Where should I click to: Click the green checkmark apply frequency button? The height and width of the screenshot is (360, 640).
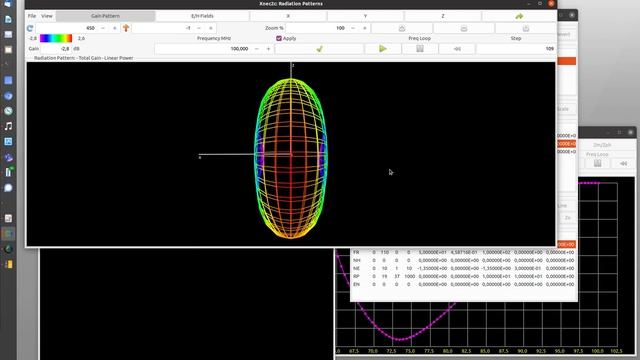point(319,49)
